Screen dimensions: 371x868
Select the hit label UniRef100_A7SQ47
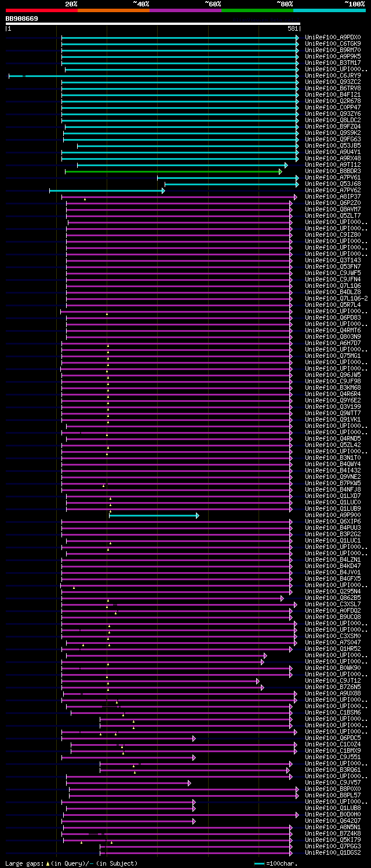click(333, 643)
